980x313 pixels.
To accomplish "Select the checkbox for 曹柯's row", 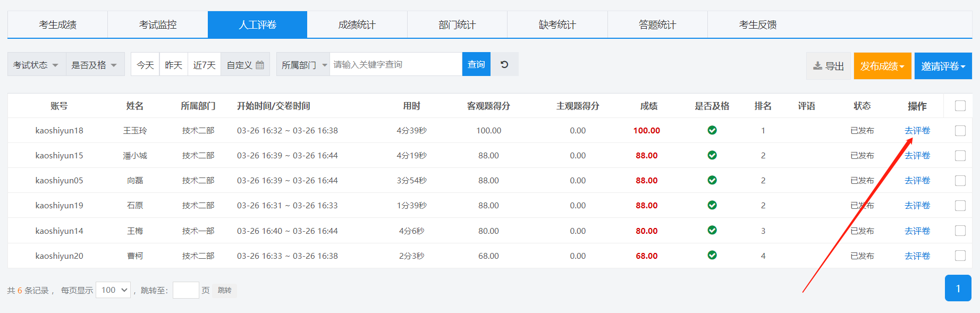I will [x=960, y=256].
